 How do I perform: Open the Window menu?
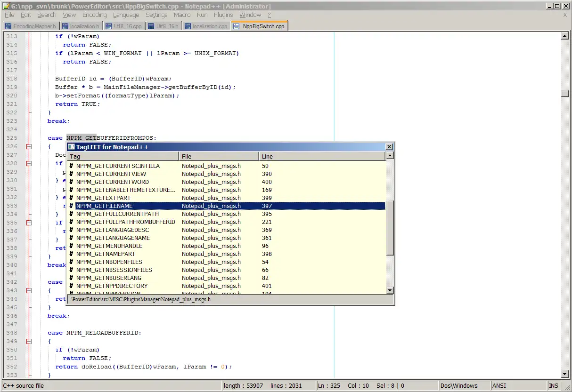(250, 15)
